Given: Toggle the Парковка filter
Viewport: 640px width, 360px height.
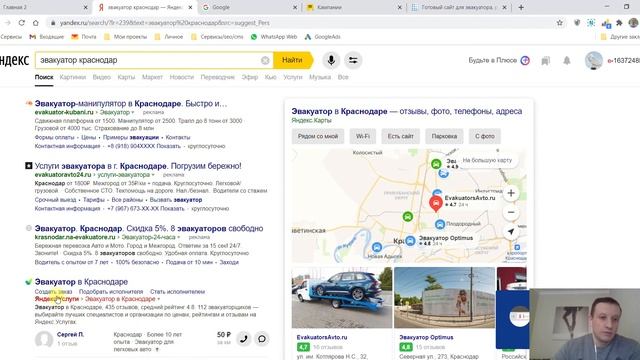Looking at the screenshot, I should pyautogui.click(x=444, y=136).
